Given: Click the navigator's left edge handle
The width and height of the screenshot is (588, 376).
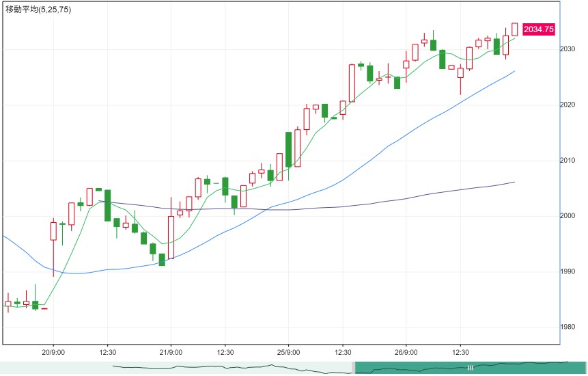Looking at the screenshot, I should click(353, 368).
